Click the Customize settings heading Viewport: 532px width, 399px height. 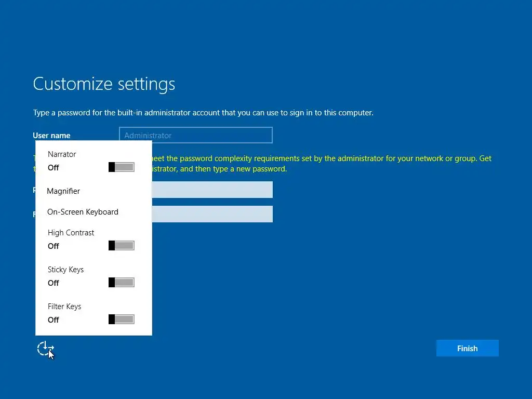(x=104, y=84)
